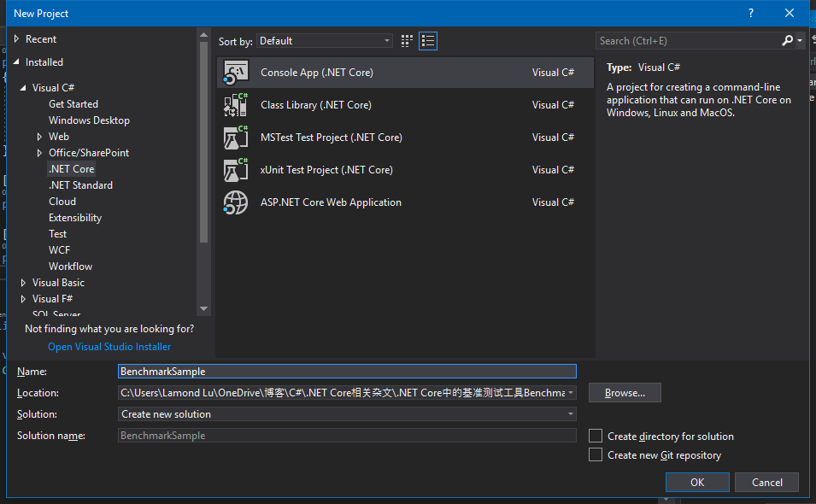This screenshot has height=504, width=816.
Task: Select Get Started in the tree
Action: [73, 104]
